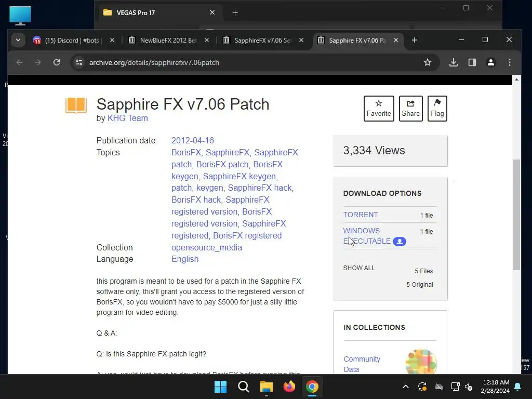This screenshot has height=399, width=532.
Task: Open File Explorer from the taskbar
Action: (x=267, y=387)
